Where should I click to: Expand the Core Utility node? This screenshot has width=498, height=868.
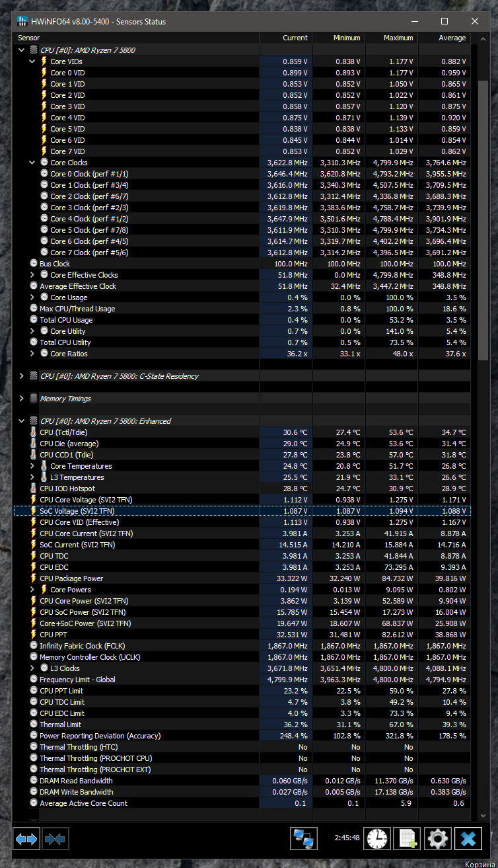pos(32,331)
